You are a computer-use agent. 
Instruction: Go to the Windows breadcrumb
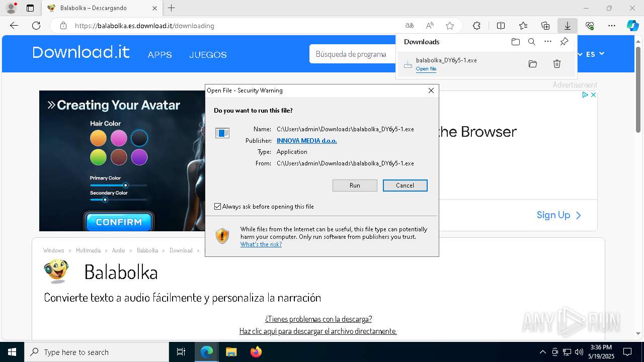point(54,250)
